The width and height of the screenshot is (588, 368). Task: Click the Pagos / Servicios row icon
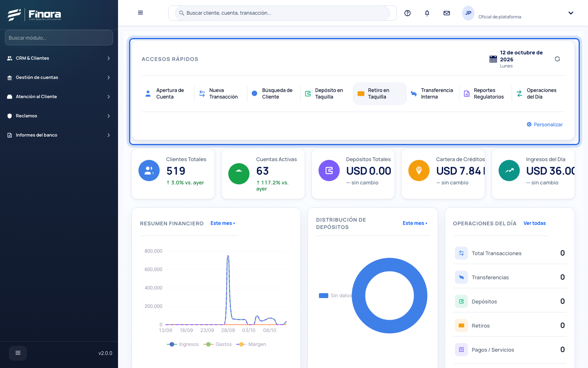461,350
